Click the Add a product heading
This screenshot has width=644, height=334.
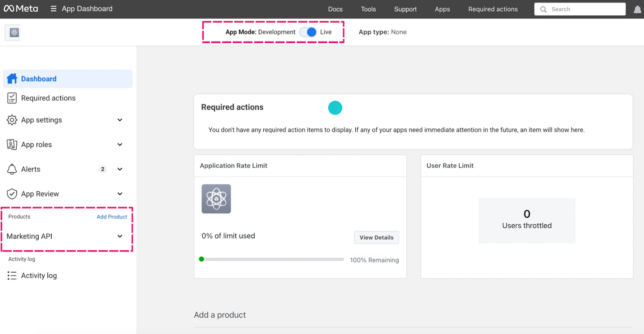tap(220, 315)
